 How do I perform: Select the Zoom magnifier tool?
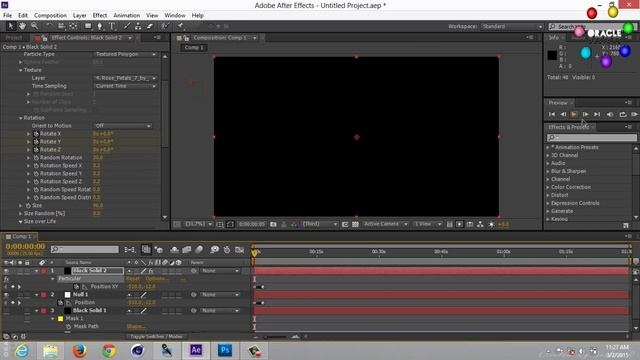click(34, 26)
